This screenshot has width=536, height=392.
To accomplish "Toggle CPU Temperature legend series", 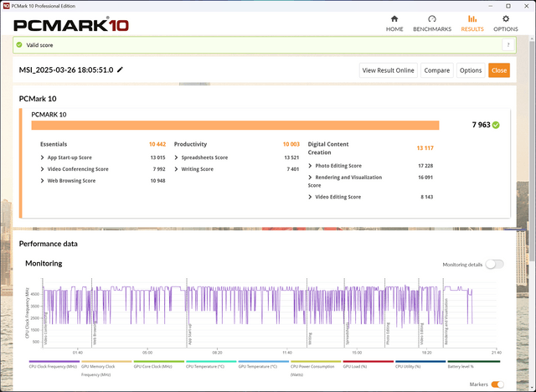I will 211,364.
